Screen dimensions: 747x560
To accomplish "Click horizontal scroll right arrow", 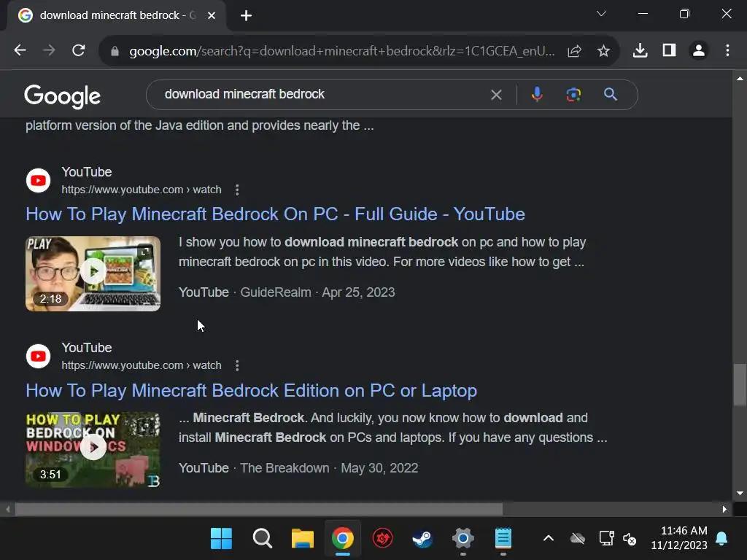I will tap(724, 509).
